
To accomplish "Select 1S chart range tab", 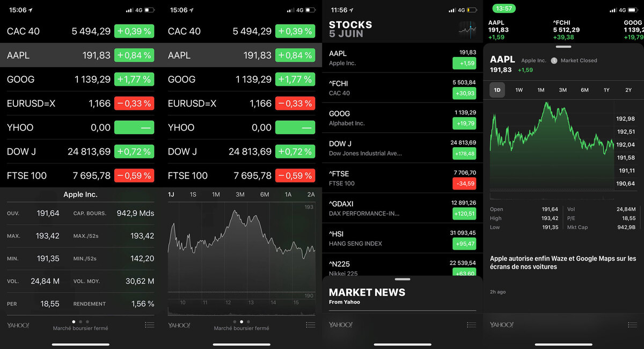I will point(193,194).
